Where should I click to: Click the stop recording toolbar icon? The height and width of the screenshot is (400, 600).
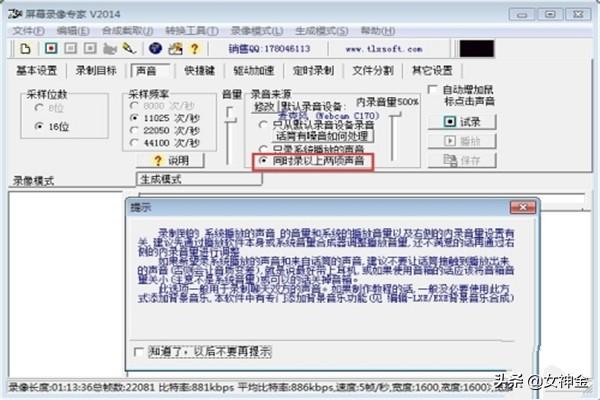[x=90, y=48]
